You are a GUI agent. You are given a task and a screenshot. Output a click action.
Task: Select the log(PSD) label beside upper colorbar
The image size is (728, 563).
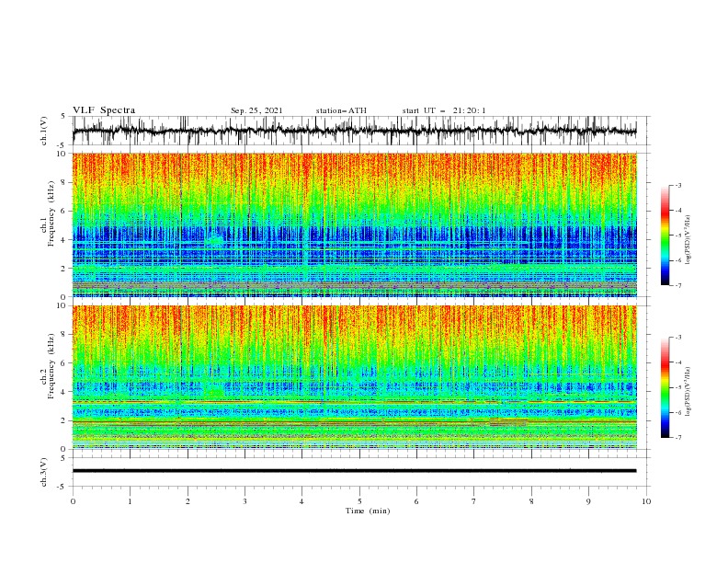pyautogui.click(x=688, y=240)
